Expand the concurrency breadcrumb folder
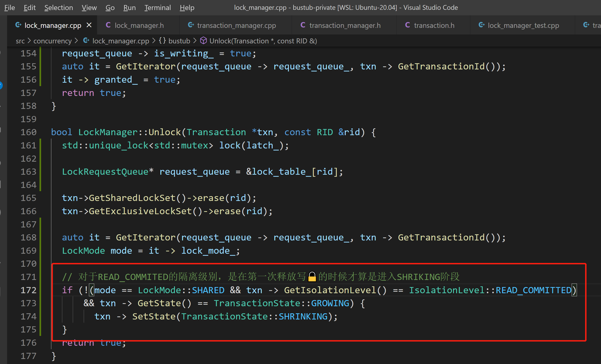The height and width of the screenshot is (364, 601). [53, 41]
